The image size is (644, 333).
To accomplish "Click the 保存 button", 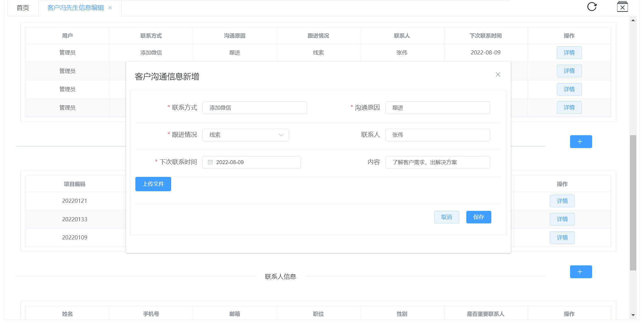I will 479,217.
